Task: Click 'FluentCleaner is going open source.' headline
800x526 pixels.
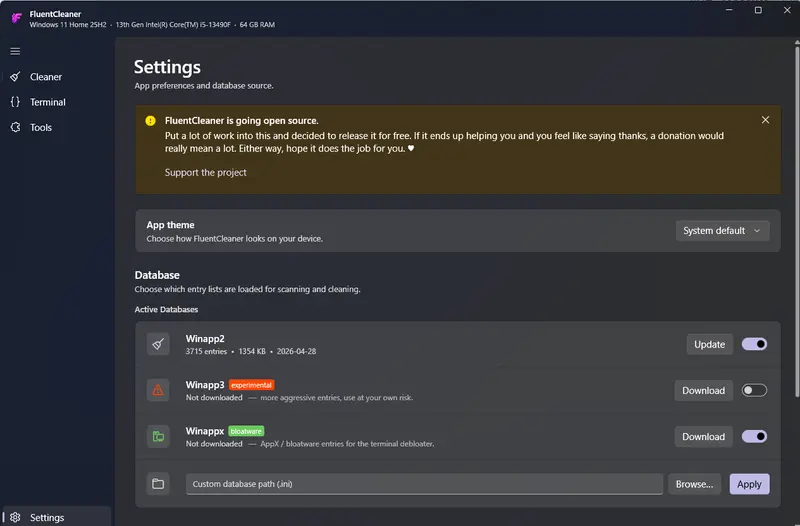Action: (241, 121)
